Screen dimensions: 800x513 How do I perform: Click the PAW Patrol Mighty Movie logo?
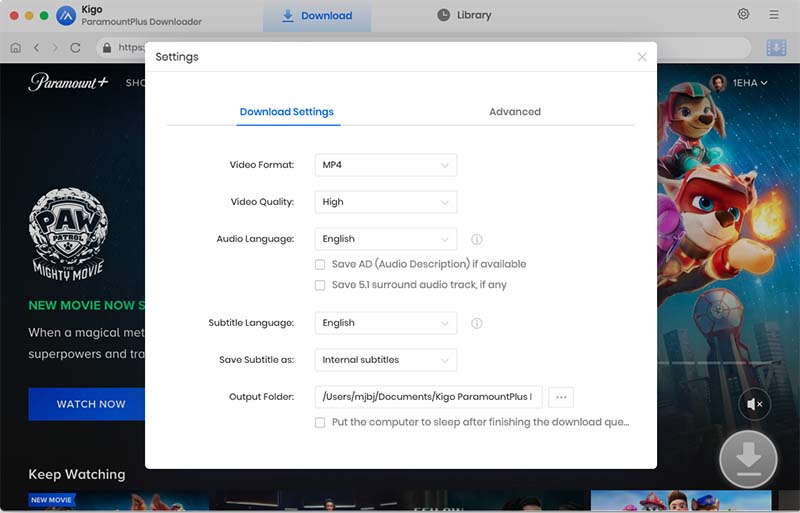tap(68, 234)
